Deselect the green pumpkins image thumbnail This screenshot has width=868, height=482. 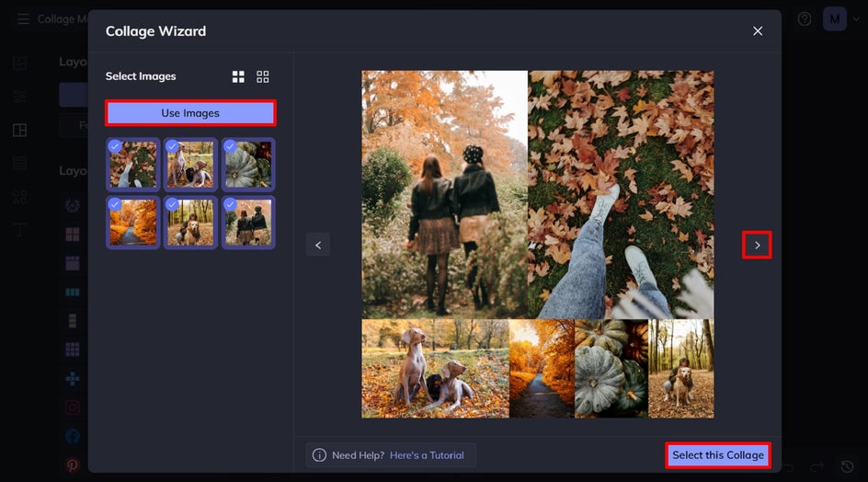pyautogui.click(x=248, y=165)
